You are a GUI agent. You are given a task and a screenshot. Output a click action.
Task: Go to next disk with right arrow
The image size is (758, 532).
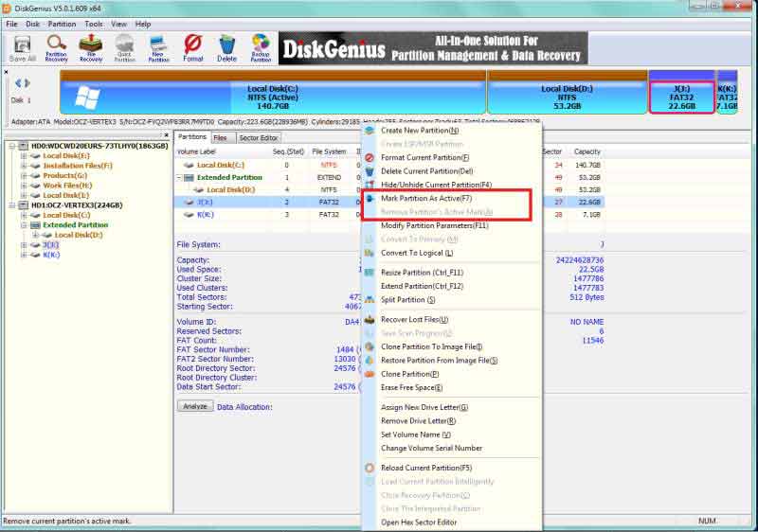tap(27, 83)
